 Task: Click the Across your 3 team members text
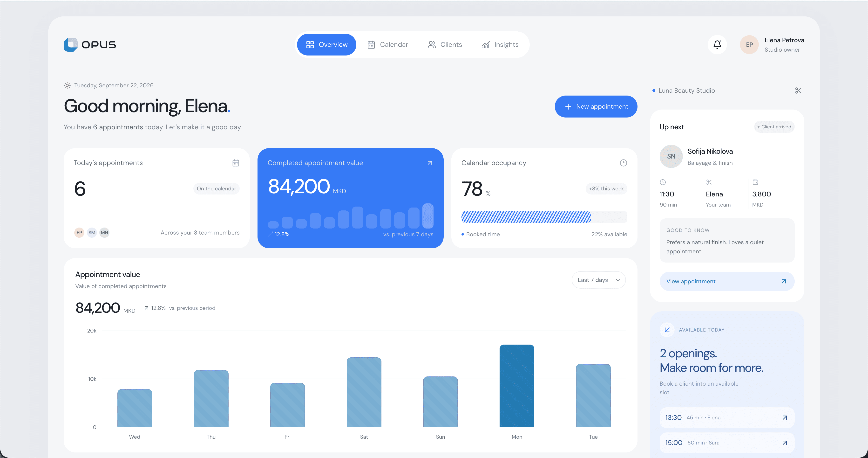(x=200, y=233)
